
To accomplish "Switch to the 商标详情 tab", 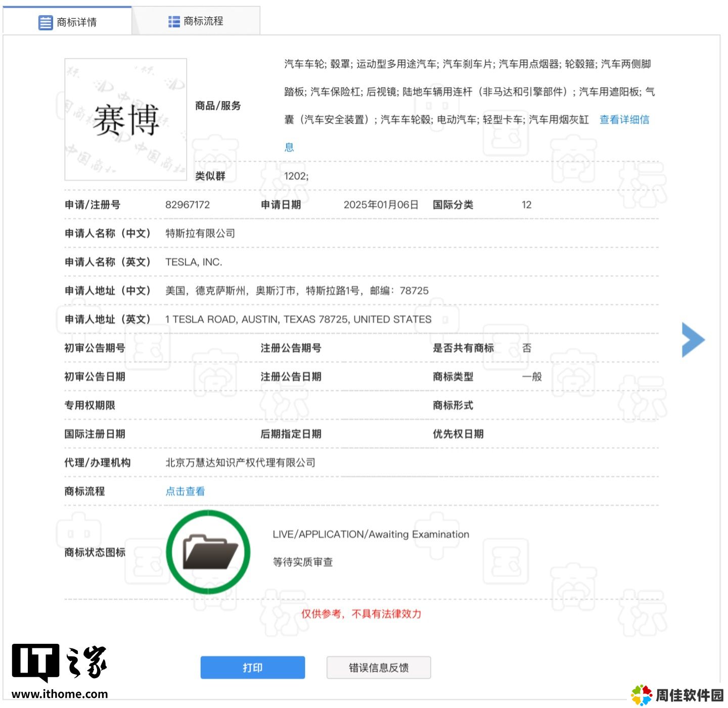I will (67, 22).
